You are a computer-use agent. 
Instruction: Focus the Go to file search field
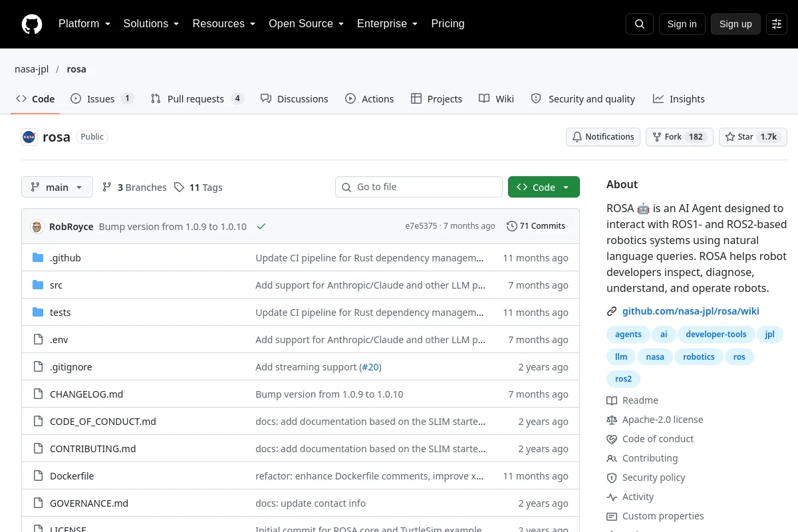(x=419, y=187)
